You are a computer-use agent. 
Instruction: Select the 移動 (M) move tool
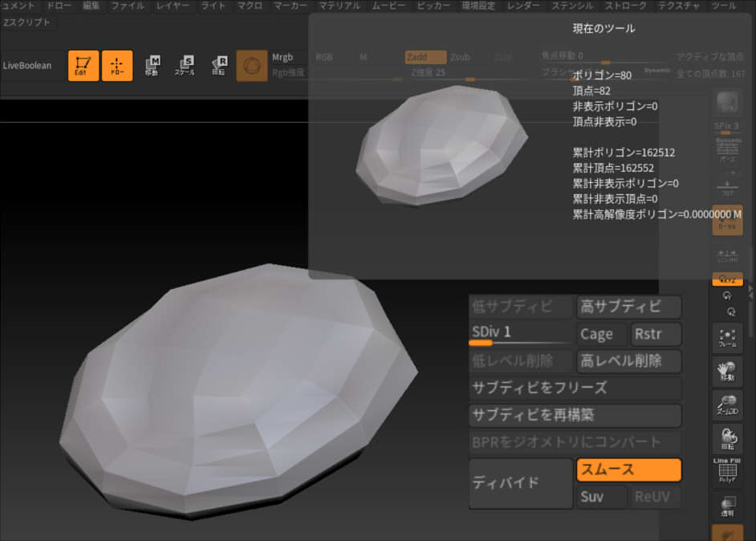coord(152,66)
